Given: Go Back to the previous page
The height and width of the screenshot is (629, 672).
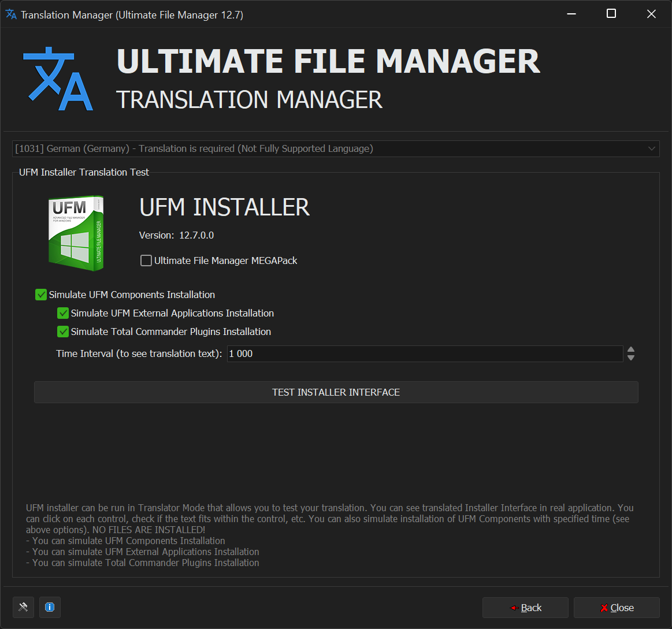Looking at the screenshot, I should coord(525,608).
